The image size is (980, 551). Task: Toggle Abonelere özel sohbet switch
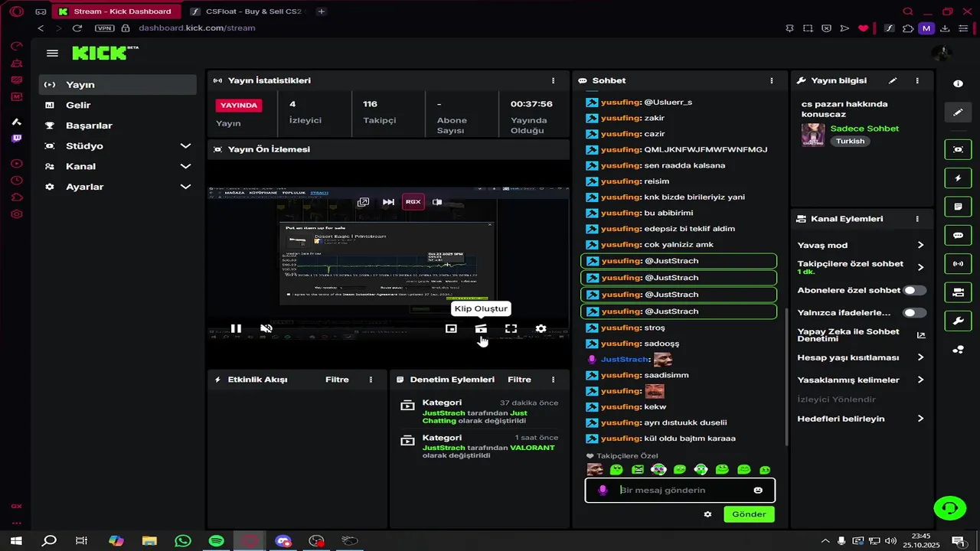914,291
